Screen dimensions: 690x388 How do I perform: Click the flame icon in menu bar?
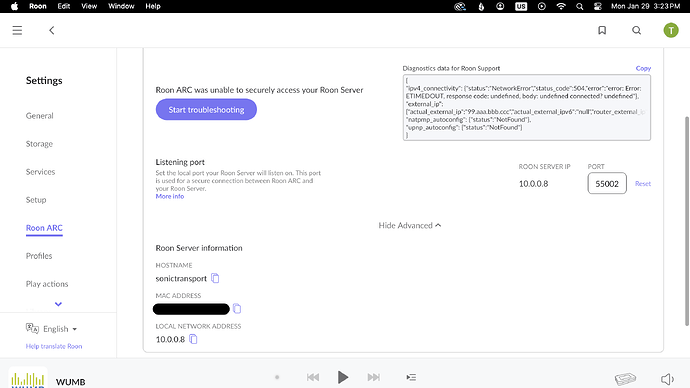coord(481,6)
